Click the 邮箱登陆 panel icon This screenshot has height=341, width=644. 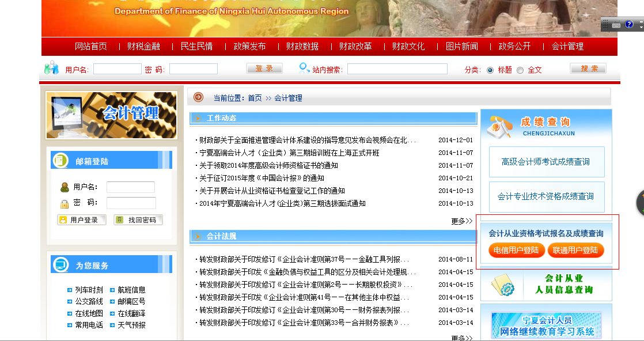coord(61,160)
